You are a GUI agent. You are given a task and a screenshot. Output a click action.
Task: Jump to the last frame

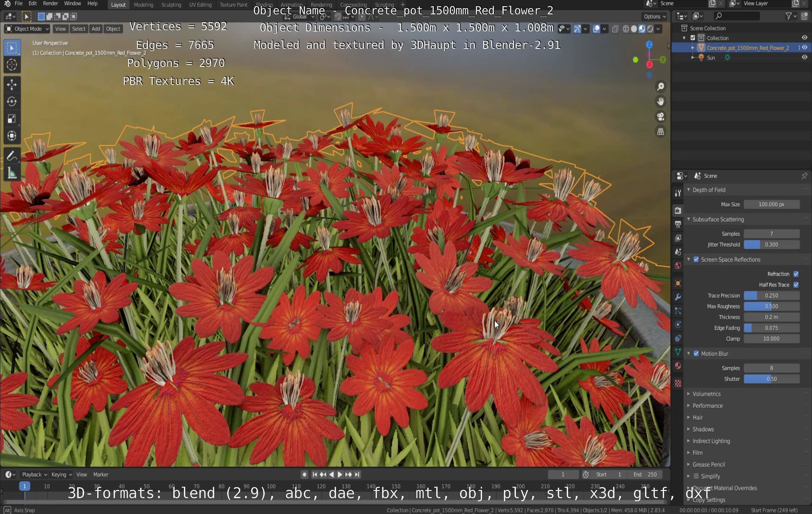click(x=357, y=475)
